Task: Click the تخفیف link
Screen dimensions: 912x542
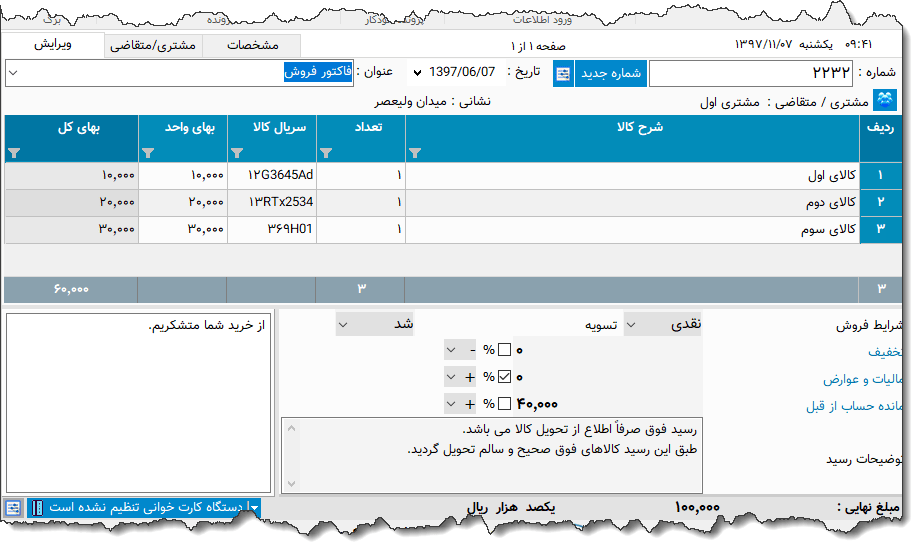Action: [x=885, y=352]
